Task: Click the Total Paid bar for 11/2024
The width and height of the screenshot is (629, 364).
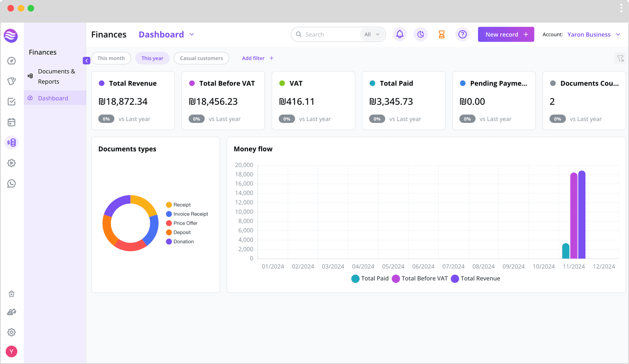Action: pos(566,251)
